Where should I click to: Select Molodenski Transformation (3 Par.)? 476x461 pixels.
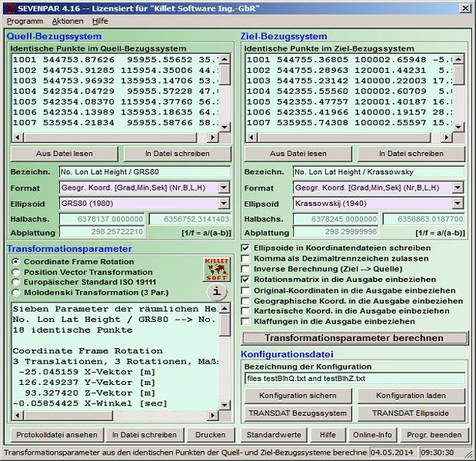pyautogui.click(x=90, y=293)
